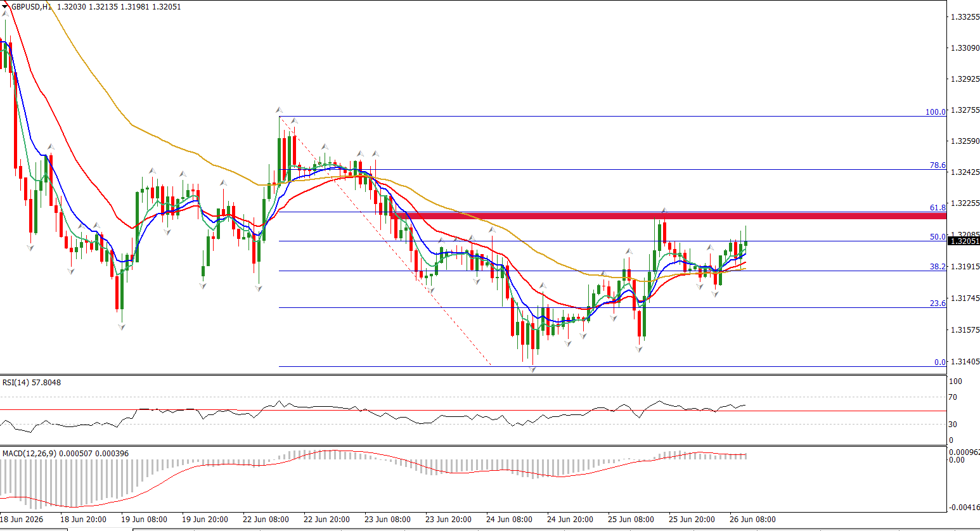Click the OHLC values 1.32030 1.32135 1.31981 1.32051
Viewport: 980px width, 531px height.
119,6
